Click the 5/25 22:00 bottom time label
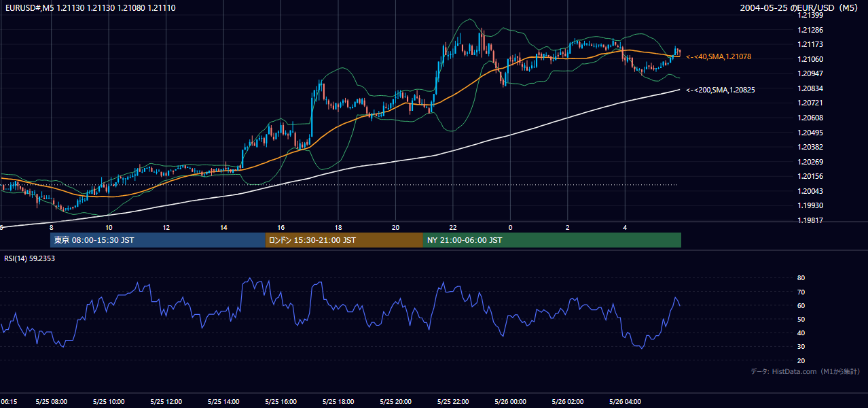This screenshot has width=868, height=408. tap(453, 402)
